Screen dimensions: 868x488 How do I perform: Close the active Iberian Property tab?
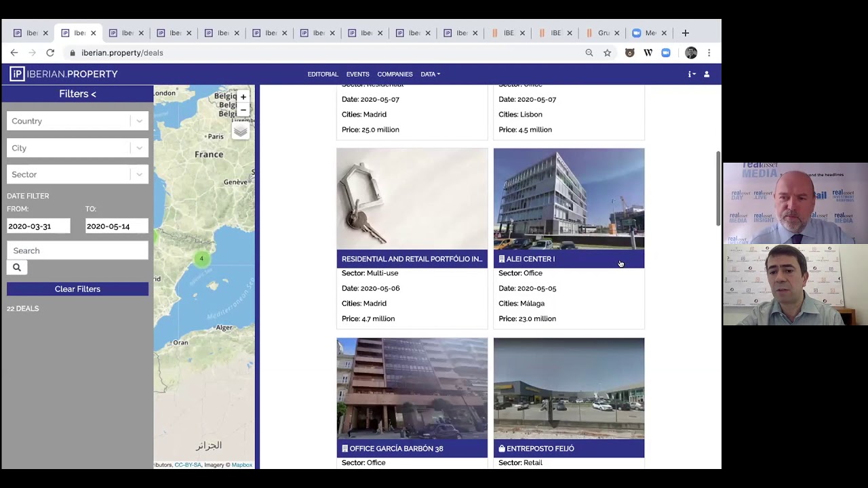click(x=94, y=33)
